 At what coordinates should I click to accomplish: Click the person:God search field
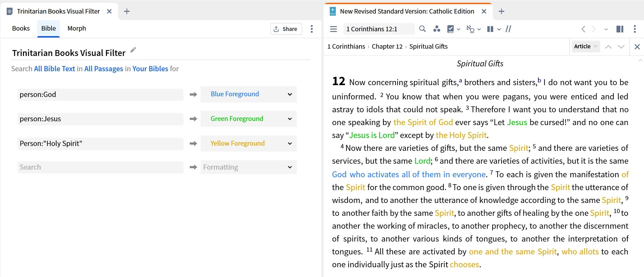[x=100, y=95]
